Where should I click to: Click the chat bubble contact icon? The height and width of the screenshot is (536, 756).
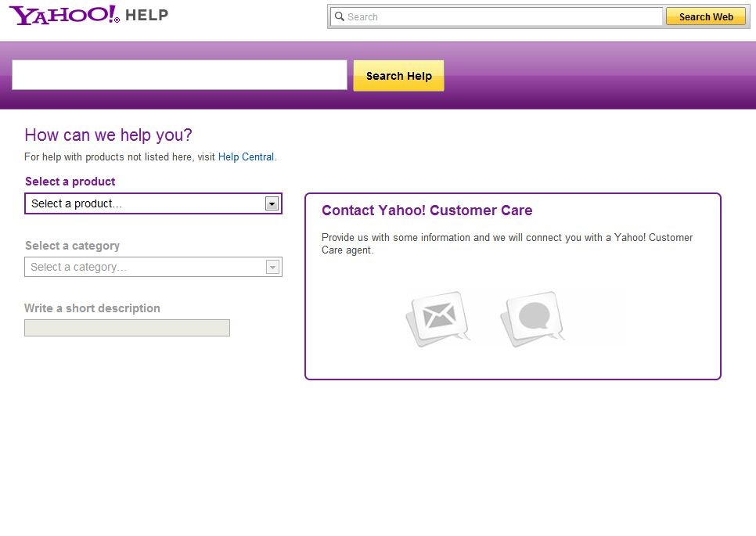533,318
